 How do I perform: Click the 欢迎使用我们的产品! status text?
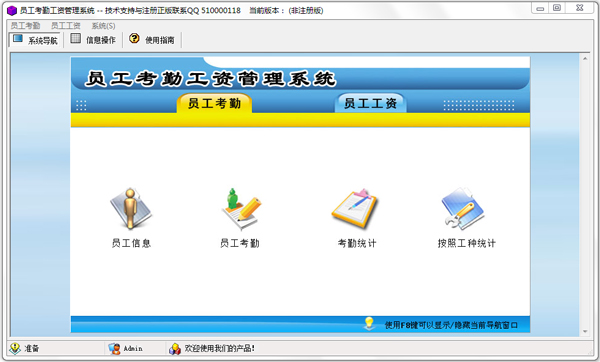[x=220, y=348]
